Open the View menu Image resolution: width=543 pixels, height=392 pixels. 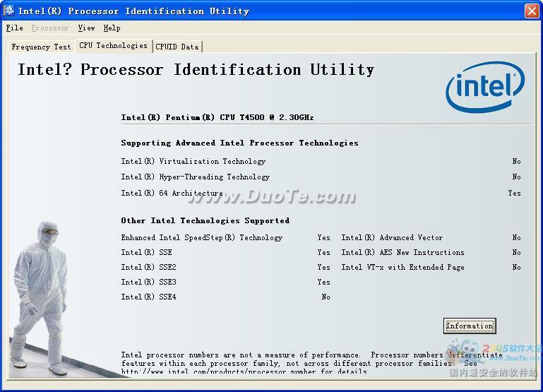[x=86, y=28]
